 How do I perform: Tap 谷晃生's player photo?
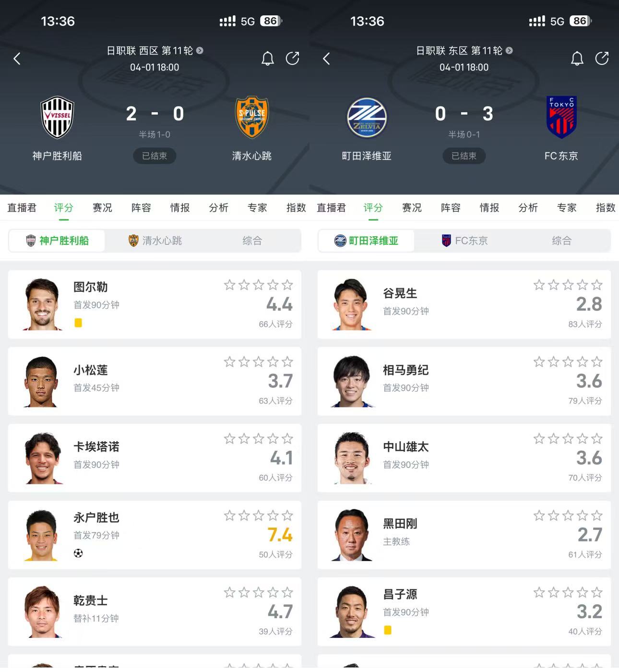coord(351,304)
